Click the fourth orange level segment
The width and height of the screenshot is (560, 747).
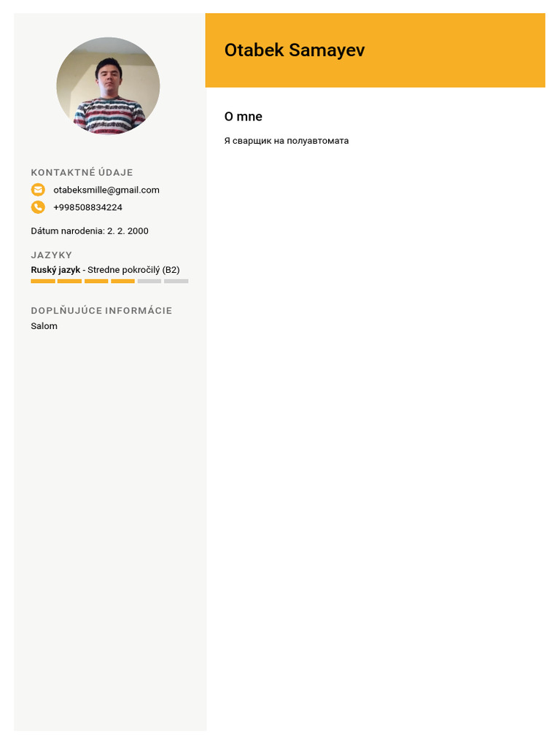pos(122,281)
